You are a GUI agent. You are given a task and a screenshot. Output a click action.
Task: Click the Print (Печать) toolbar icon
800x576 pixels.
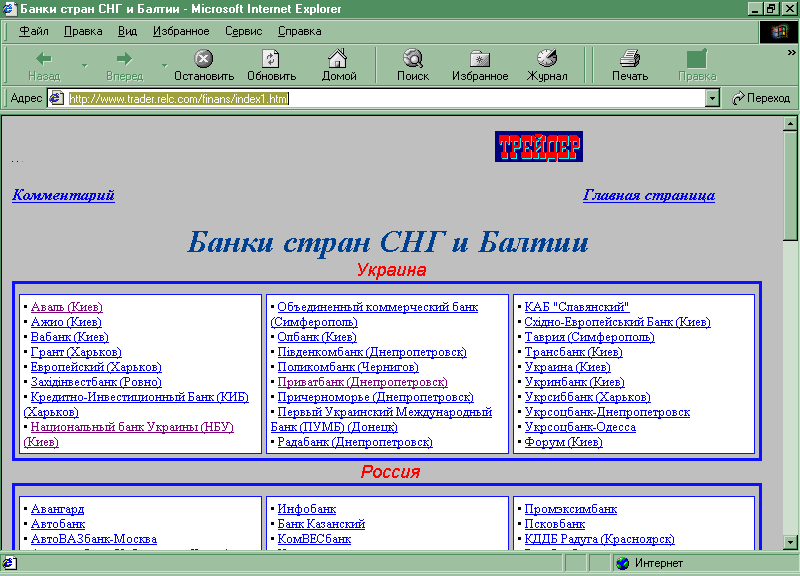629,59
